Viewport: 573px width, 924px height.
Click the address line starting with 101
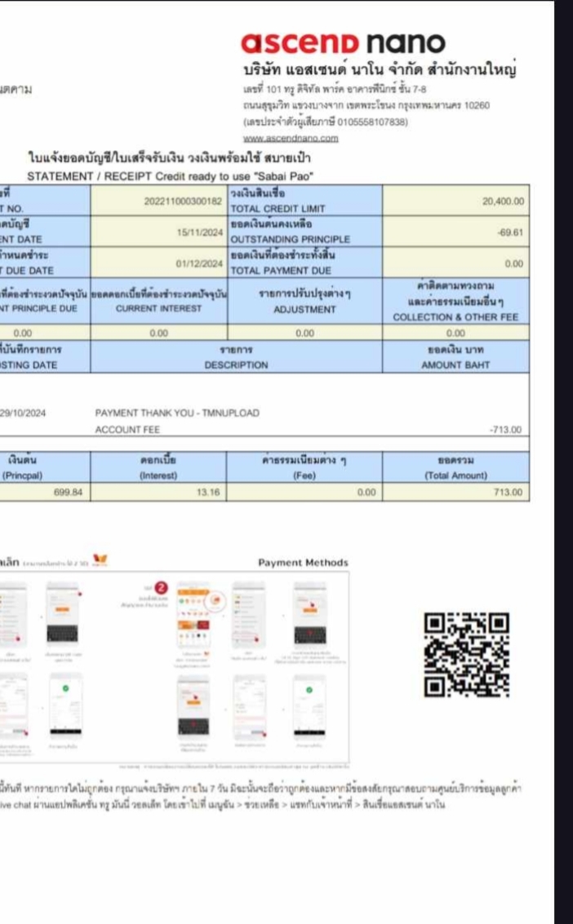click(x=335, y=90)
